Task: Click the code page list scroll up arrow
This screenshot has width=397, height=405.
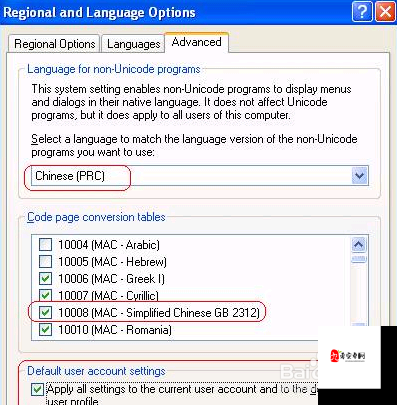Action: click(x=359, y=245)
